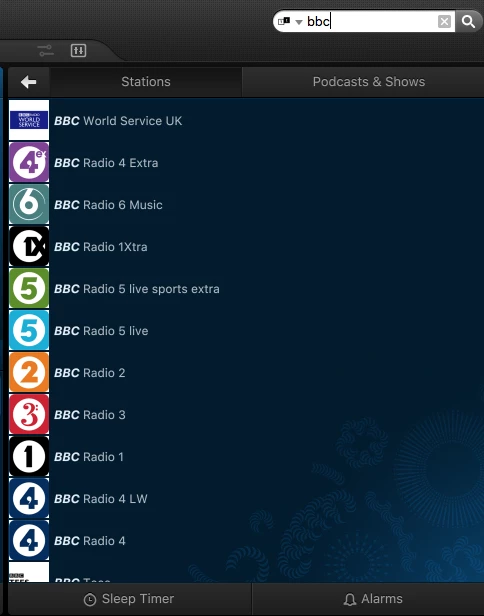Go back with the arrow button

tap(29, 82)
